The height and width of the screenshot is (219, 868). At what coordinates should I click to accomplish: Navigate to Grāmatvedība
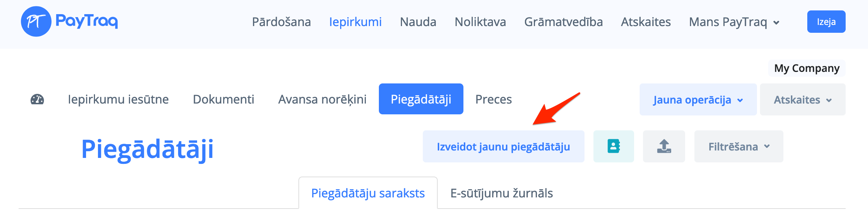[x=564, y=22]
